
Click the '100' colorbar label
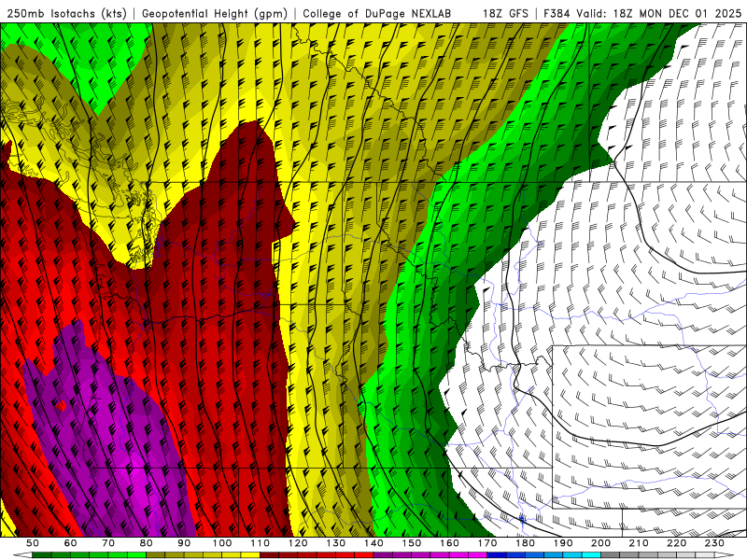pos(222,543)
